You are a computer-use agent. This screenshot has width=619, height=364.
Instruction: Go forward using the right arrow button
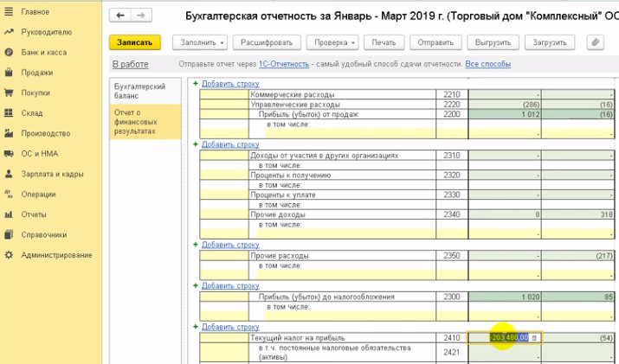point(139,16)
